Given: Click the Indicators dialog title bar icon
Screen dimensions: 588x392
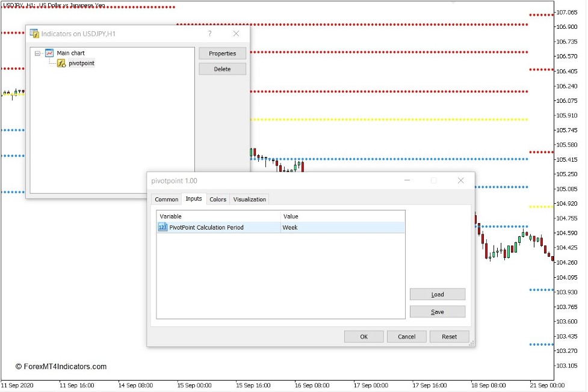Looking at the screenshot, I should (x=34, y=34).
